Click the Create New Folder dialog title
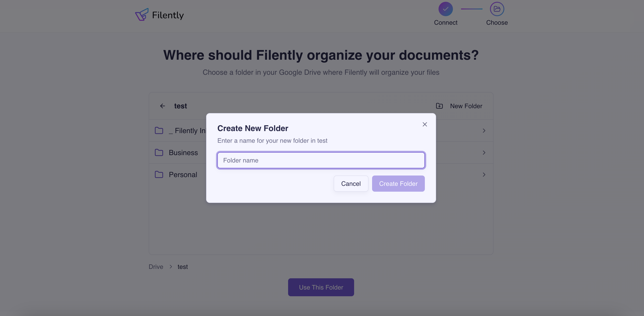Viewport: 644px width, 316px height. pos(252,128)
